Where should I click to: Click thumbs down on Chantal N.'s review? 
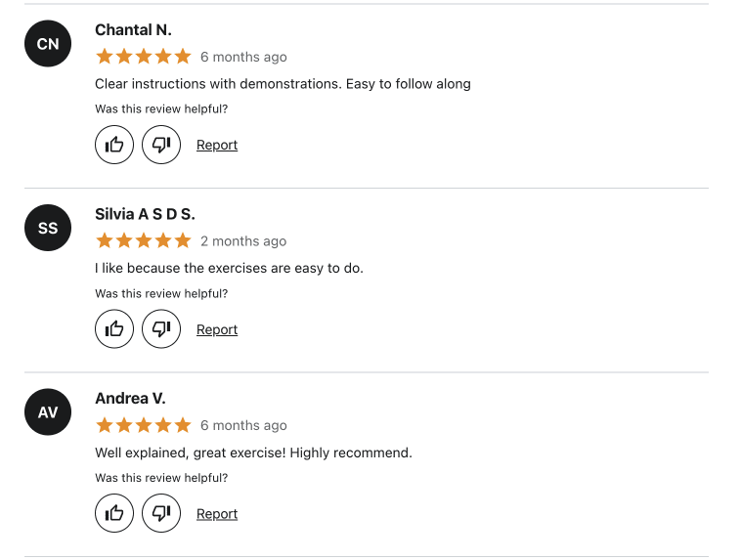point(161,145)
